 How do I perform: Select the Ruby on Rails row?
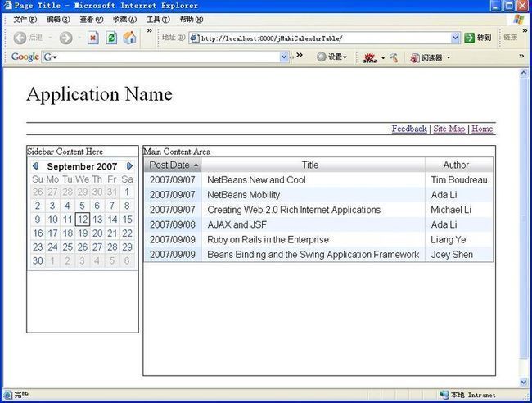(x=318, y=240)
